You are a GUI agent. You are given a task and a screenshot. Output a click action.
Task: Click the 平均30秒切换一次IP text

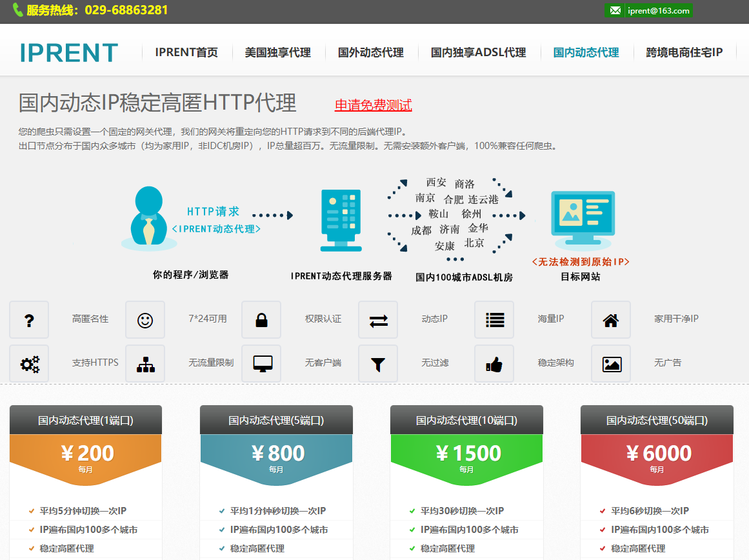tap(462, 511)
